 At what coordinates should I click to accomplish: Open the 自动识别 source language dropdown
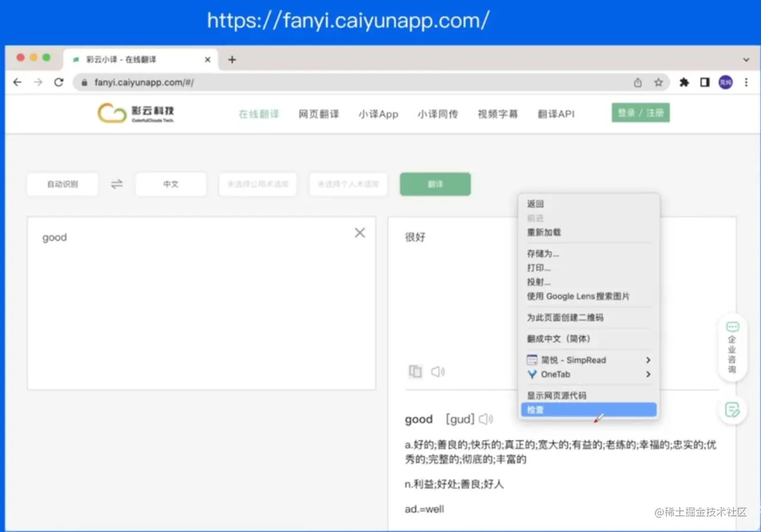(x=62, y=184)
